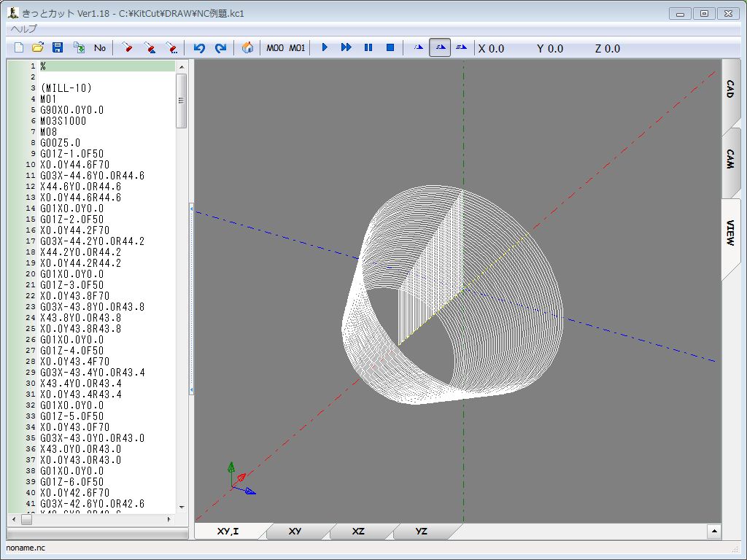Click the splitter collapse arrow at its top
This screenshot has height=560, width=747.
click(x=192, y=209)
